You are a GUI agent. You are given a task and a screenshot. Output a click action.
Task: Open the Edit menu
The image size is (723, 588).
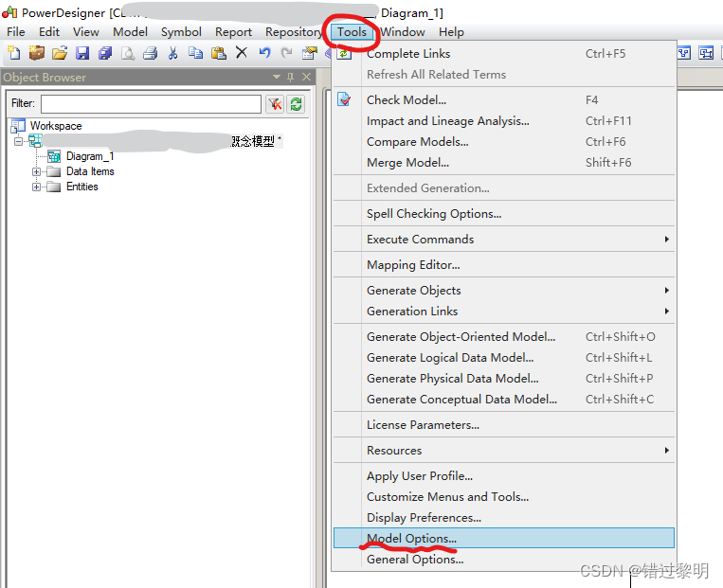49,32
